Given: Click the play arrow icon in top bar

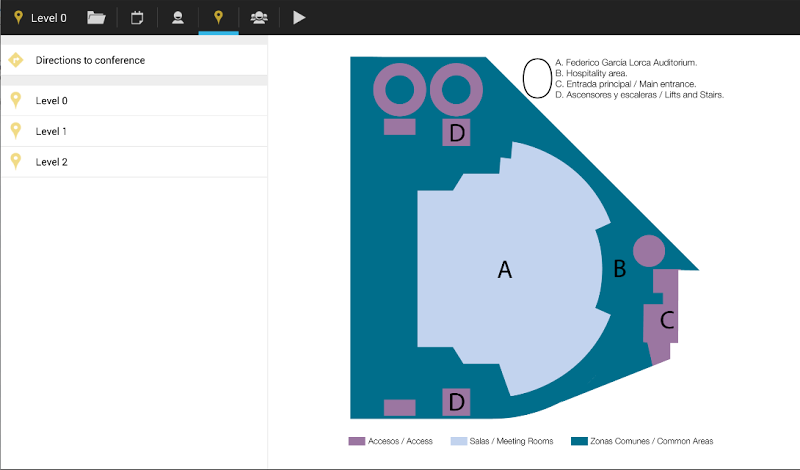Looking at the screenshot, I should pyautogui.click(x=299, y=17).
